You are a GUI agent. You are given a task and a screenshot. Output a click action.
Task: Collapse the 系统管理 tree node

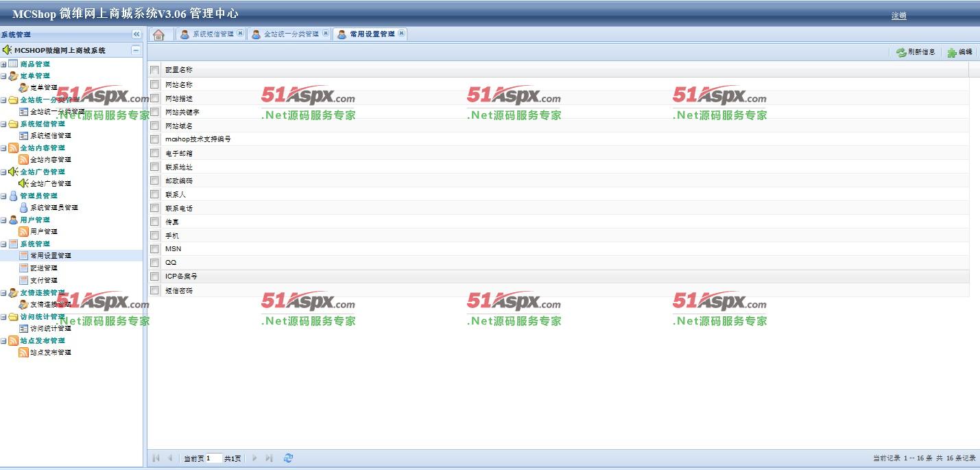pos(3,244)
